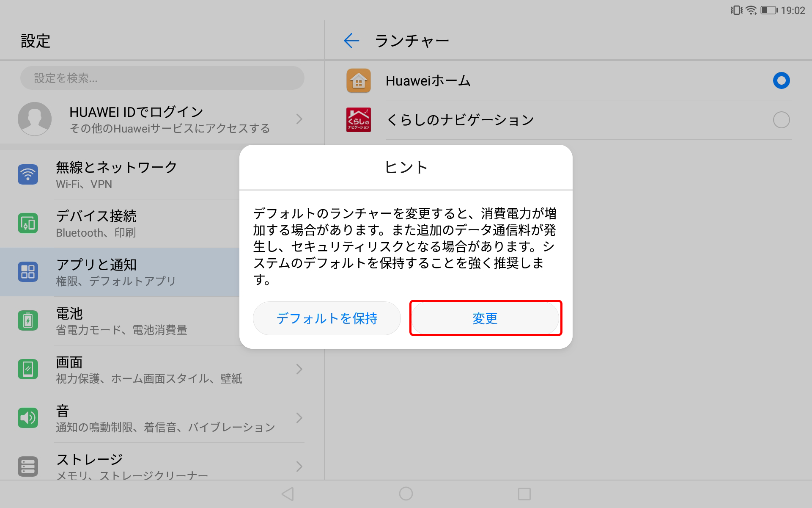Tap the 19:02 clock

[793, 10]
